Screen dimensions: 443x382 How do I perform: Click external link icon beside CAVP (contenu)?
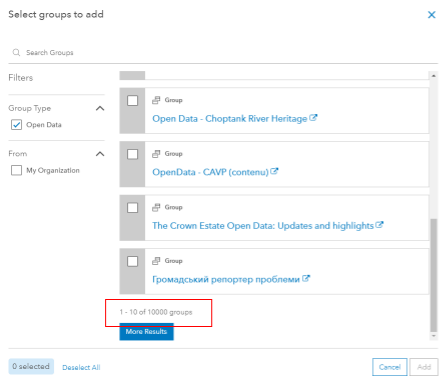[274, 171]
